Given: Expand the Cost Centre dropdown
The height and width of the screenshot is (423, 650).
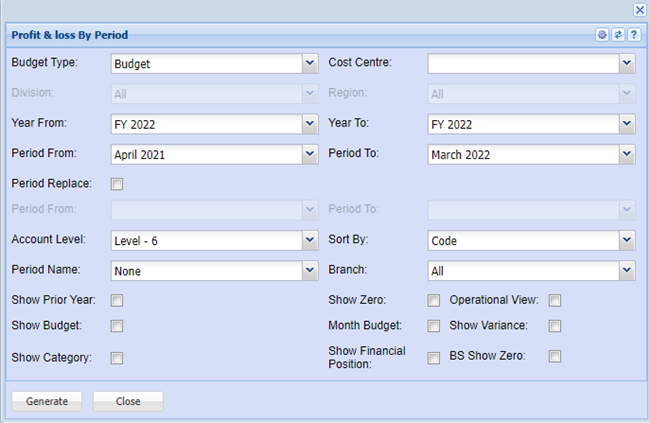Looking at the screenshot, I should pyautogui.click(x=626, y=64).
